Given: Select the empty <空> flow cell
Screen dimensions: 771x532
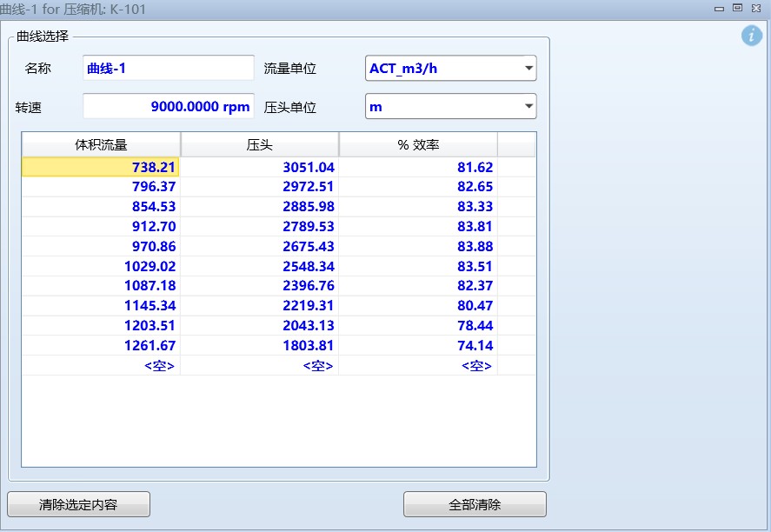Looking at the screenshot, I should tap(101, 365).
